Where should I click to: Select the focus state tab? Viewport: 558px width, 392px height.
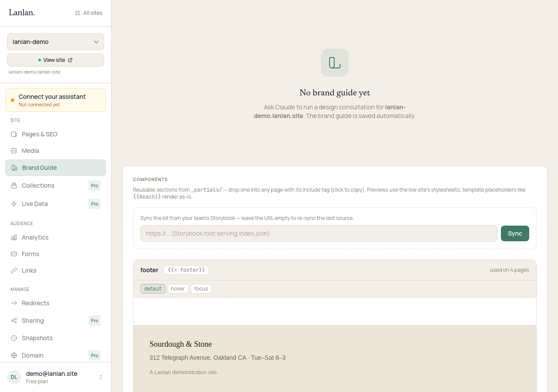tap(201, 289)
